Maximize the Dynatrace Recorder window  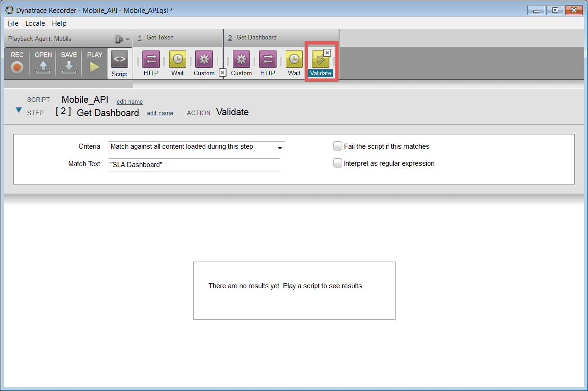[555, 10]
